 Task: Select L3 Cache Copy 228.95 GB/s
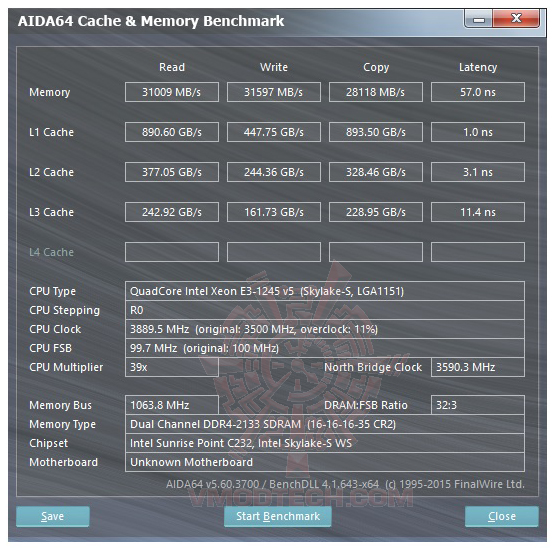pos(376,212)
